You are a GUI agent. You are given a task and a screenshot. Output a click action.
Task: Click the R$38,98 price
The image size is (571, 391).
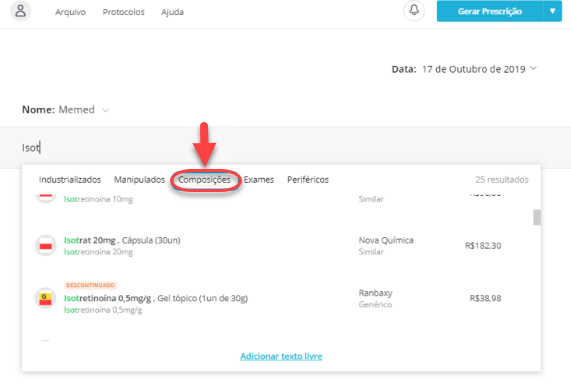coord(485,298)
